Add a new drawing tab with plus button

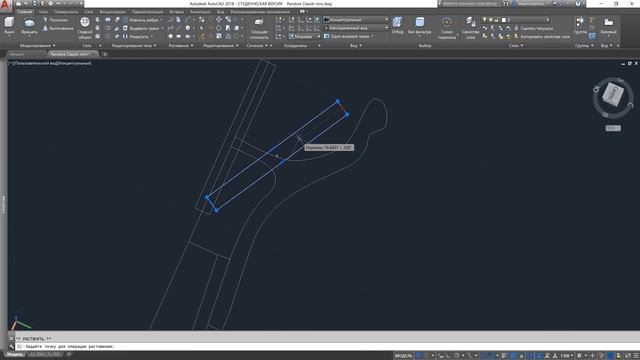click(x=104, y=54)
